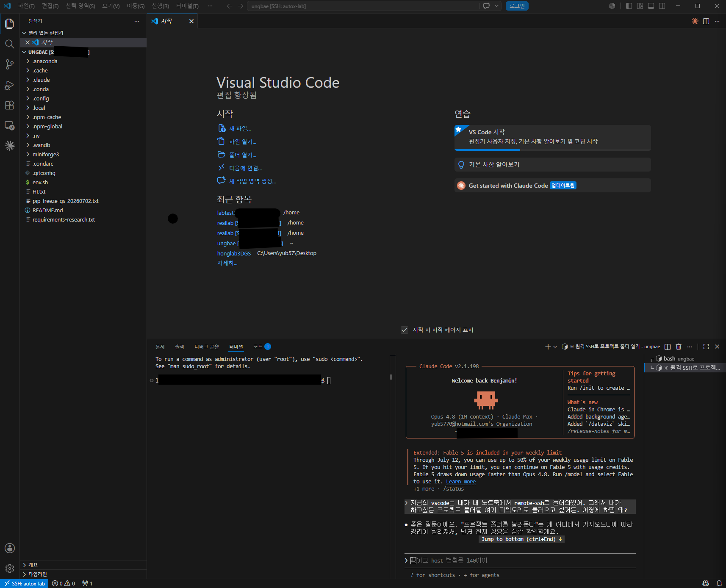
Task: Switch to the 포트 panel tab
Action: click(262, 347)
